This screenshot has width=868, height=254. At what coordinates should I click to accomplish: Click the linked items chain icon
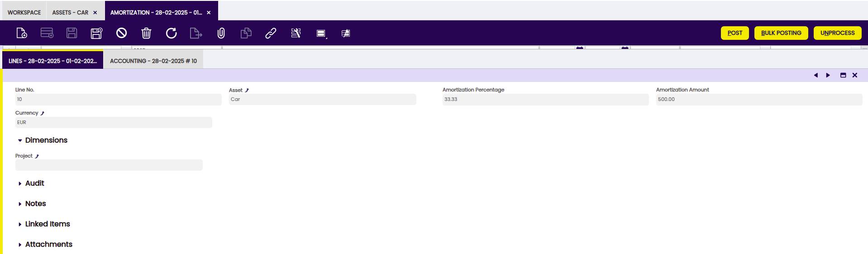pos(271,33)
